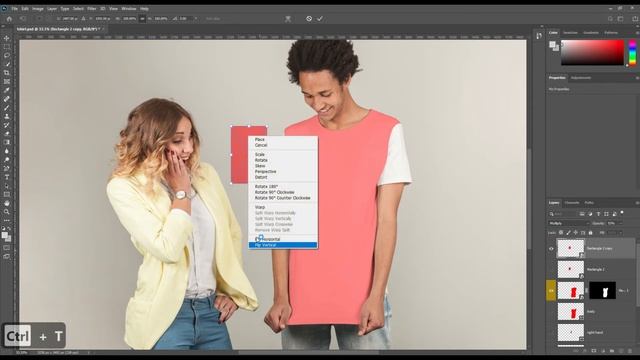Viewport: 640px width, 360px height.
Task: Toggle the warp mode icon in options bar
Action: [288, 19]
